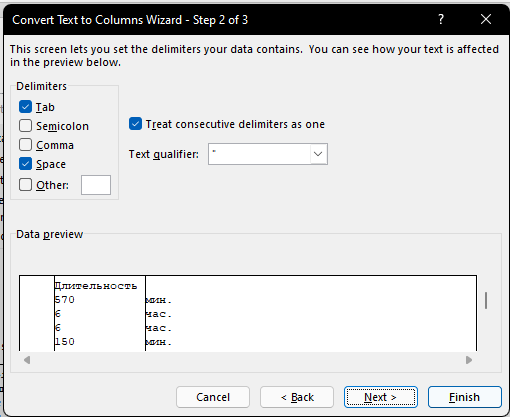Click the Other delimiter text box
Screen dimensions: 510x417
coord(96,185)
